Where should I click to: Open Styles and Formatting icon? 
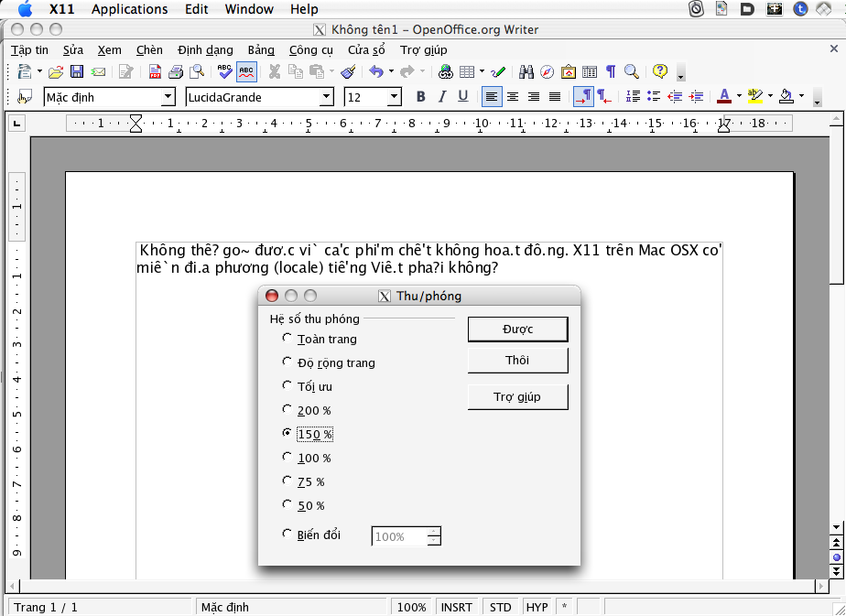pos(25,97)
